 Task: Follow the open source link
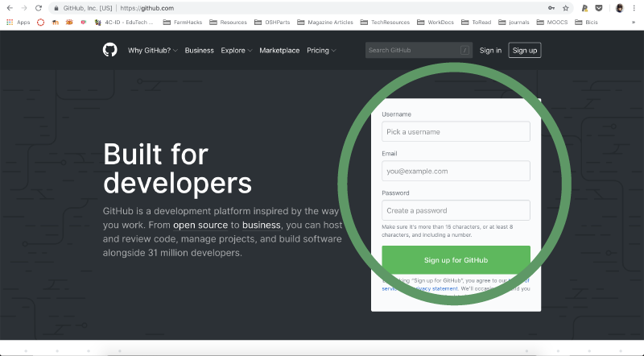click(200, 225)
